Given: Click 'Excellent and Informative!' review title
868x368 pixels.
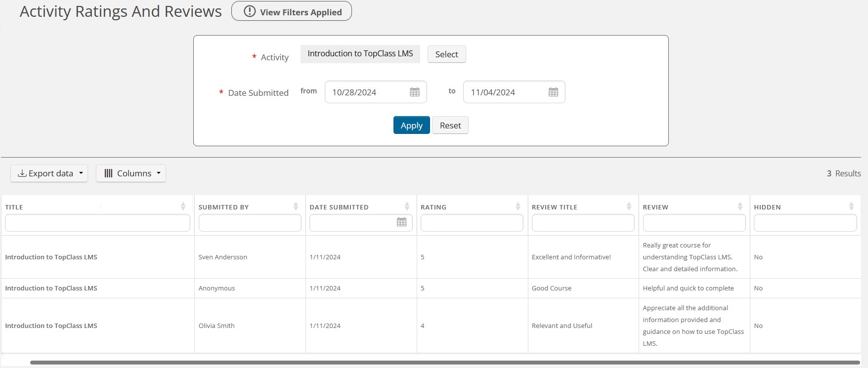Looking at the screenshot, I should coord(571,257).
